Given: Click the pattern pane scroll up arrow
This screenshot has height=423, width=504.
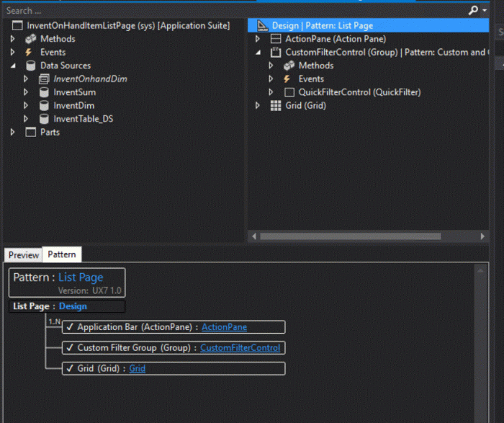Looking at the screenshot, I should click(x=480, y=271).
